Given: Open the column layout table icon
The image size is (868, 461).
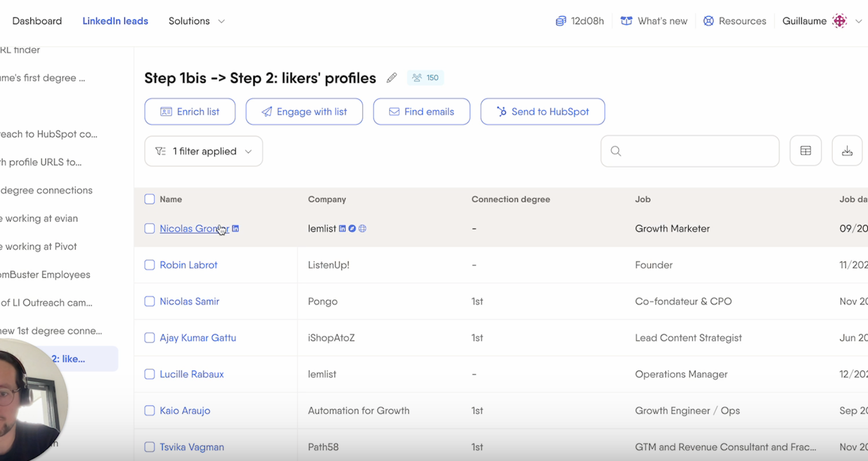Looking at the screenshot, I should point(806,151).
